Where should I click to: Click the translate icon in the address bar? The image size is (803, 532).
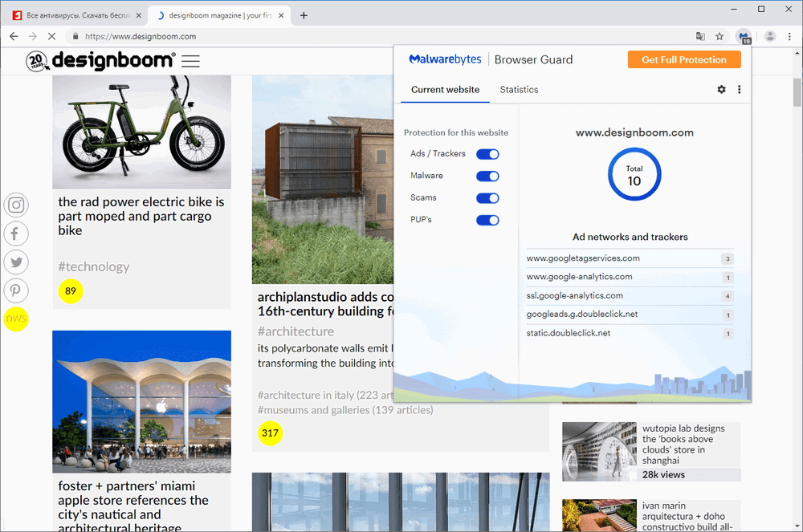700,36
